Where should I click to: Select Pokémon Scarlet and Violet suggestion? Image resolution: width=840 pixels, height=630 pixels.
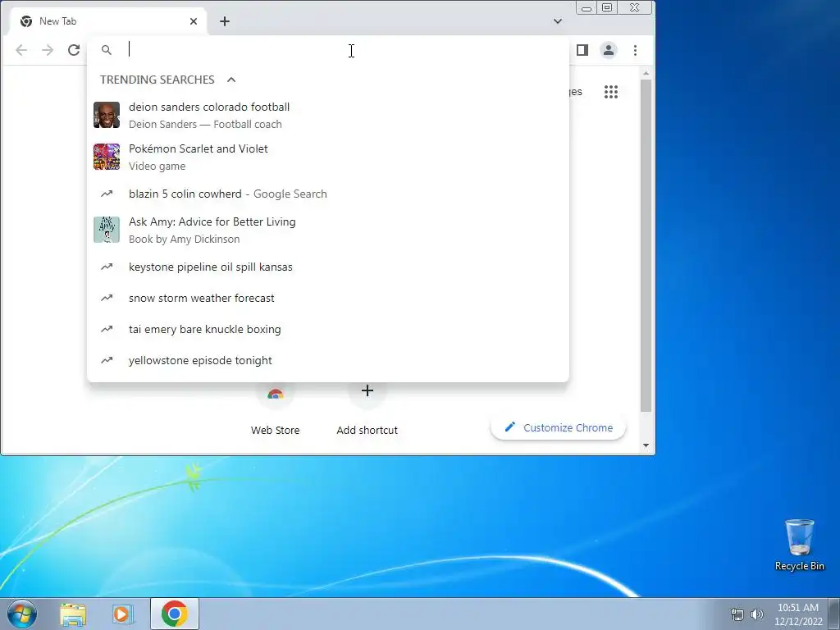tap(328, 157)
